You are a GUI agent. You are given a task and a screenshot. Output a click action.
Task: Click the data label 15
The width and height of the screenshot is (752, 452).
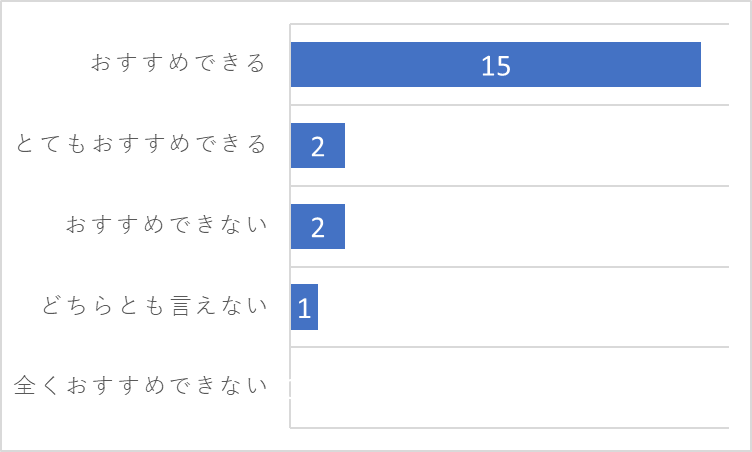click(496, 66)
